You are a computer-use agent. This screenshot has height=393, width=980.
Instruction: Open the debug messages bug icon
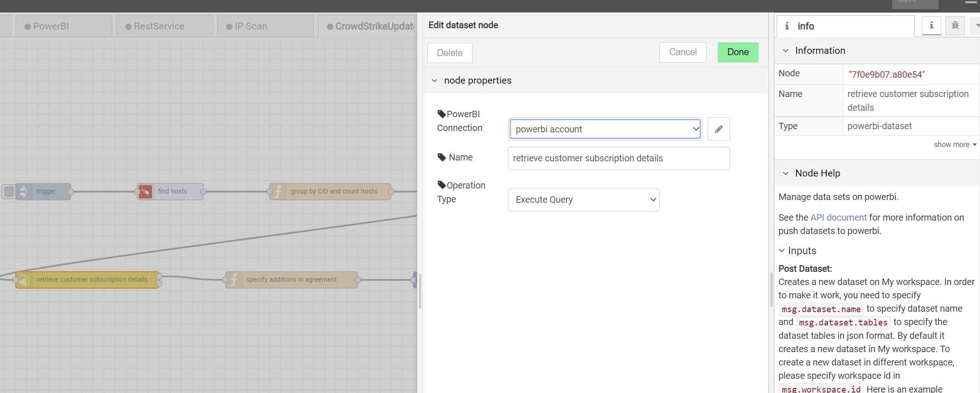(x=955, y=26)
